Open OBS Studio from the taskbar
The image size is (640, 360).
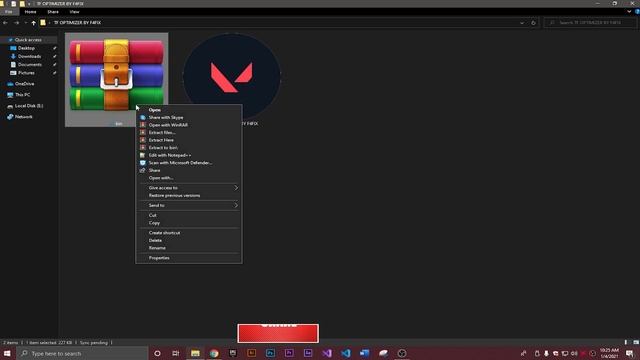402,353
